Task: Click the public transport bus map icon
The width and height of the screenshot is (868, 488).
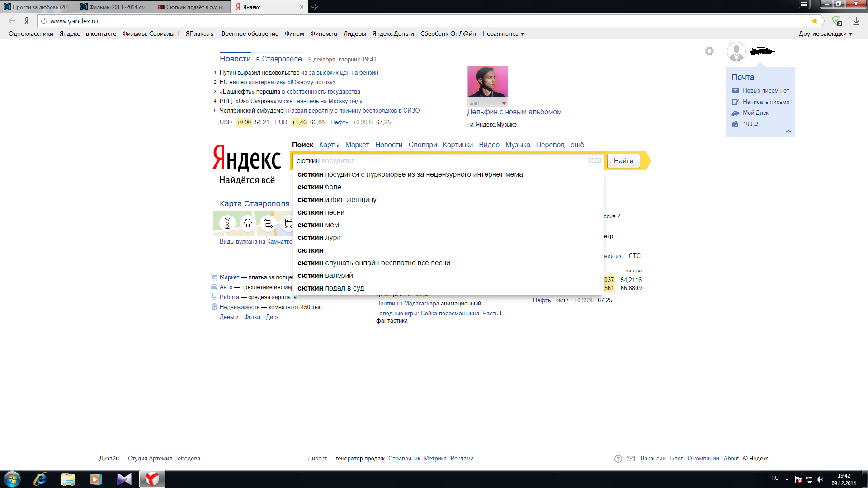Action: 288,223
